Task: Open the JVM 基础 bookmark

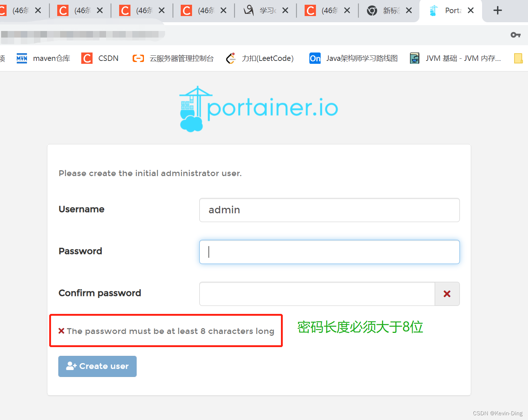Action: (x=455, y=58)
